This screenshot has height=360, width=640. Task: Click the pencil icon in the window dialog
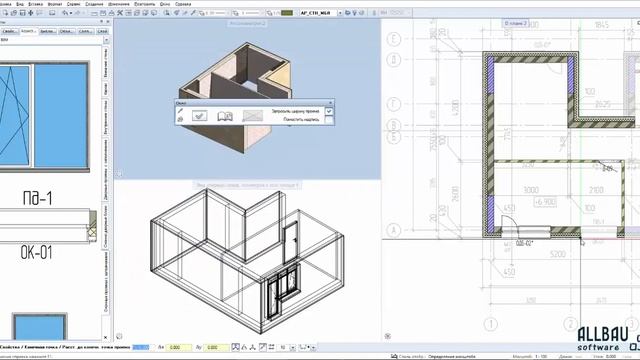180,111
